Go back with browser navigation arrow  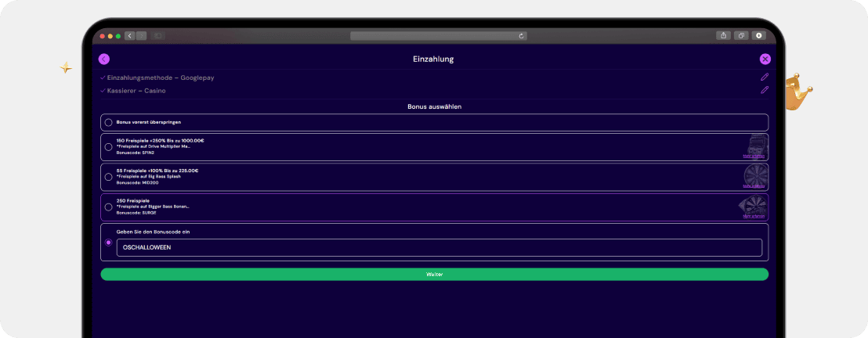click(130, 36)
